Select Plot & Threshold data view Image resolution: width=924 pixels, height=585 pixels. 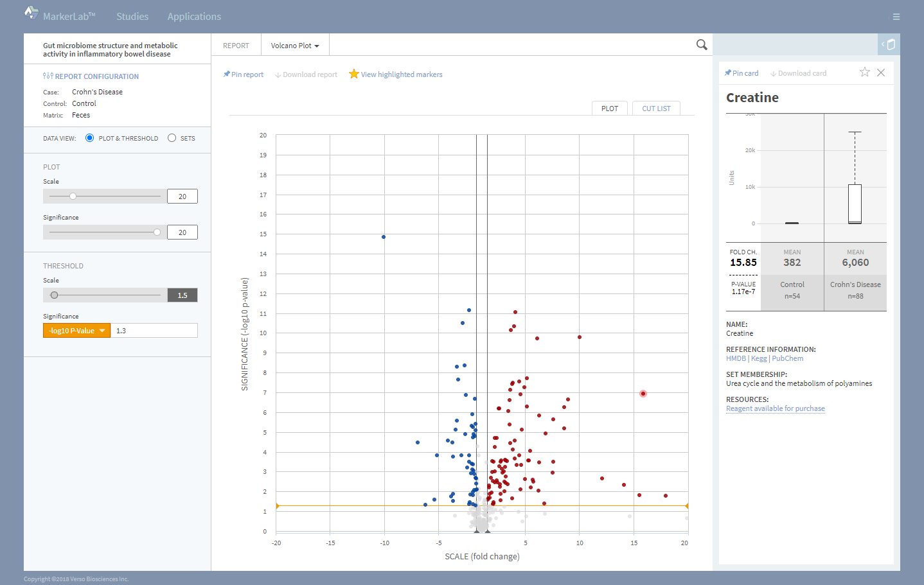90,138
